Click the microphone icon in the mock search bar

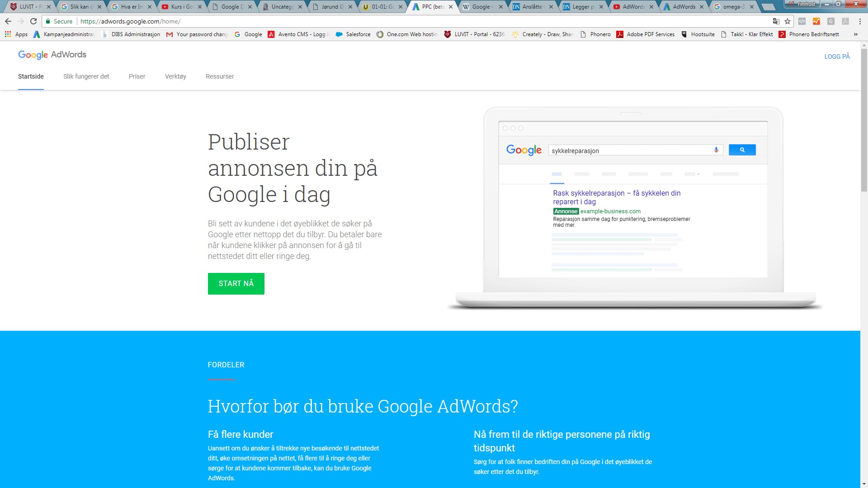[x=716, y=150]
